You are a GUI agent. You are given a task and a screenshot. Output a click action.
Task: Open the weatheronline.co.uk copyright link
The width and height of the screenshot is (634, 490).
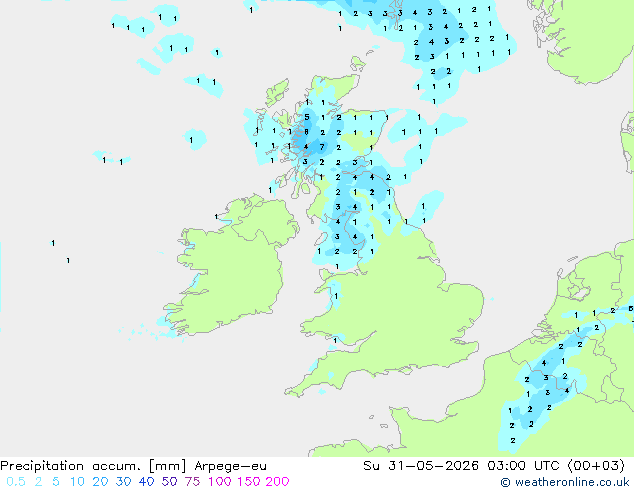[x=565, y=482]
